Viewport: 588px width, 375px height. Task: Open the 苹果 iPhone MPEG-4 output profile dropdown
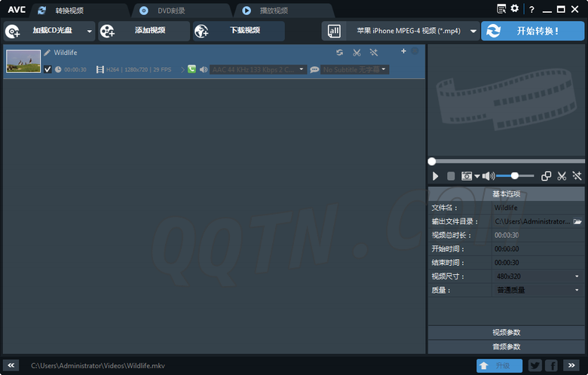coord(473,31)
